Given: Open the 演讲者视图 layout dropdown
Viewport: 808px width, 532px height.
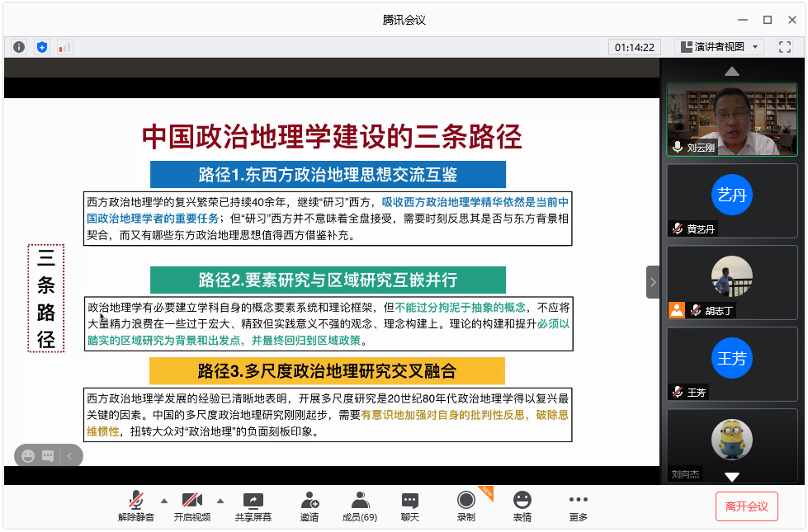Looking at the screenshot, I should (x=720, y=47).
